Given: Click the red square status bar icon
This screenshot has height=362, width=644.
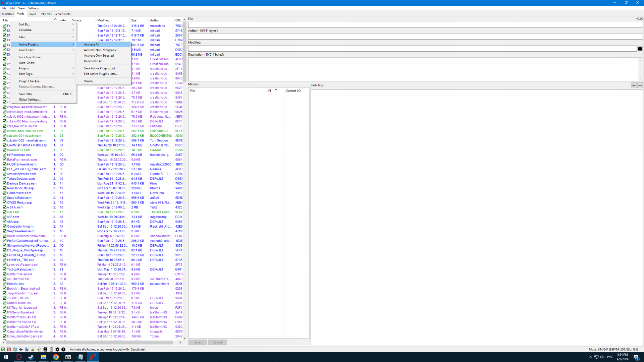Looking at the screenshot, I should pyautogui.click(x=9, y=349).
